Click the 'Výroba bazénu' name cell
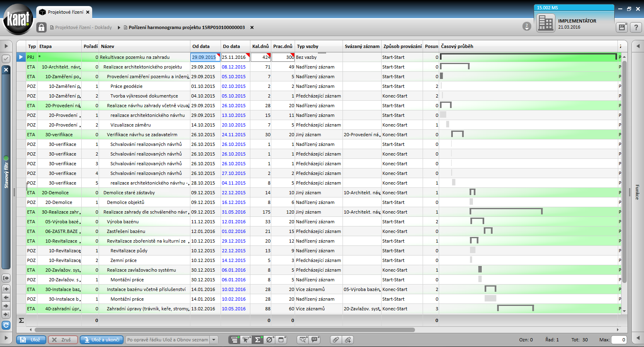 145,222
